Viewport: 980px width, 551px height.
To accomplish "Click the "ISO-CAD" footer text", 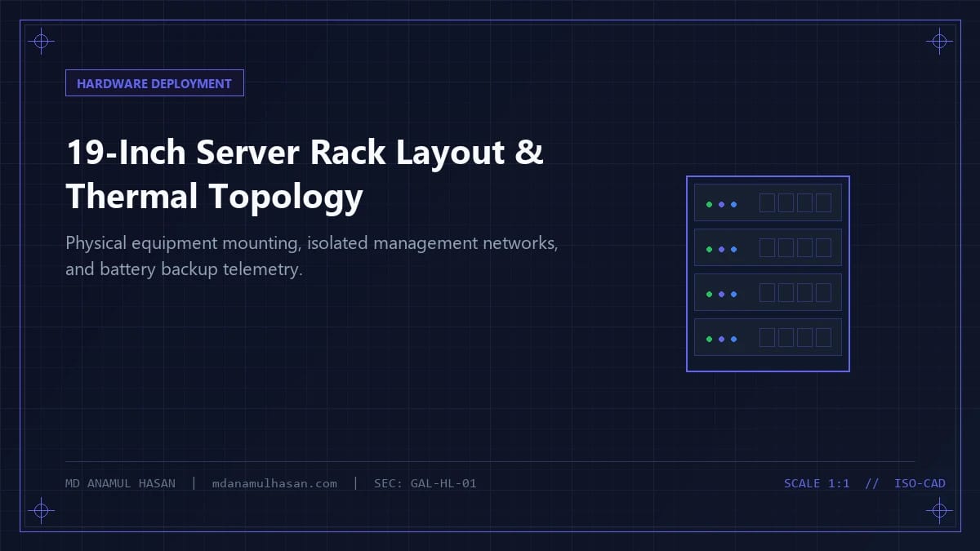I will click(x=920, y=483).
